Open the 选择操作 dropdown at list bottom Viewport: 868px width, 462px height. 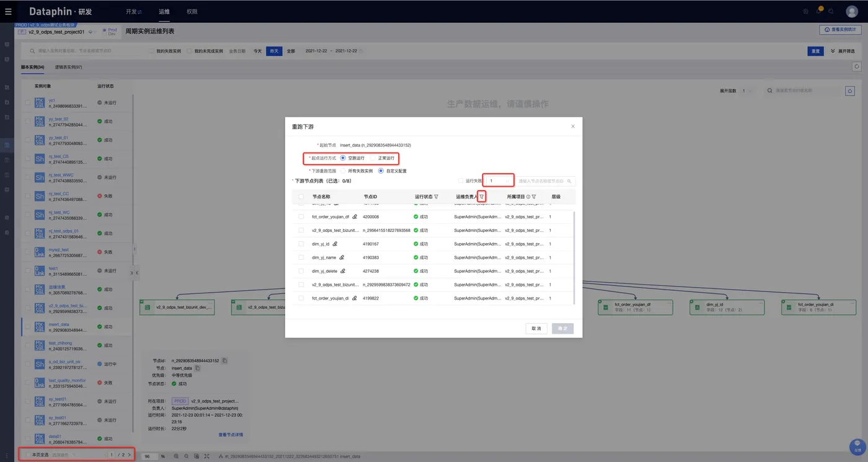[64, 455]
